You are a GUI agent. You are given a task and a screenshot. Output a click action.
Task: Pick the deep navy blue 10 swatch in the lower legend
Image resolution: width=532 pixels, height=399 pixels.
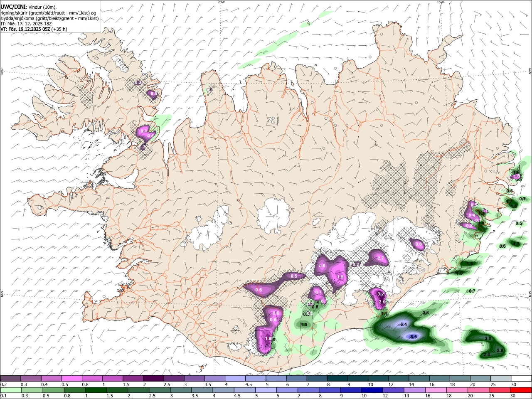[x=372, y=390]
